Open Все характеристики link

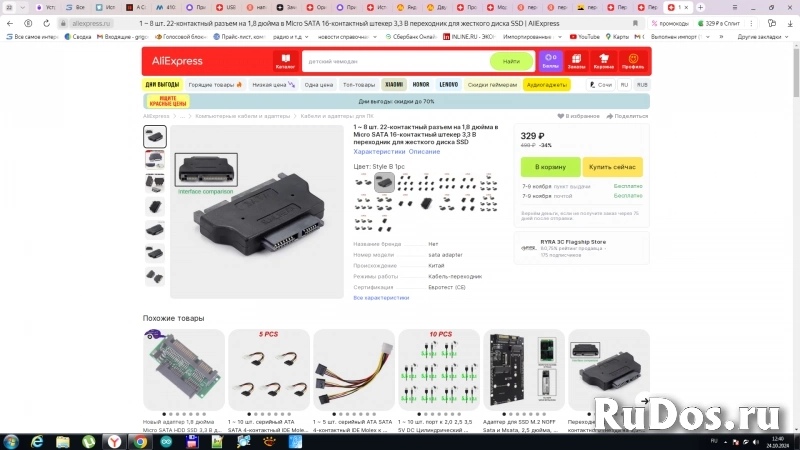click(x=381, y=297)
